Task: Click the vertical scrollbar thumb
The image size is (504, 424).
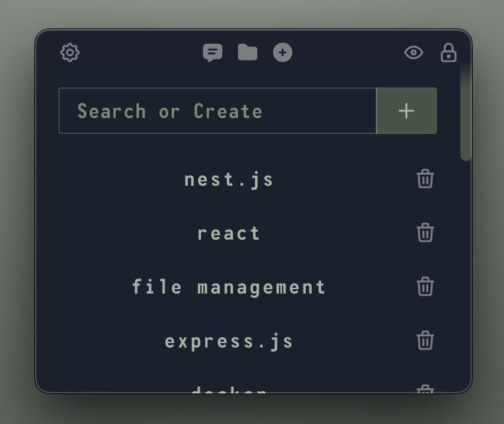Action: (465, 113)
